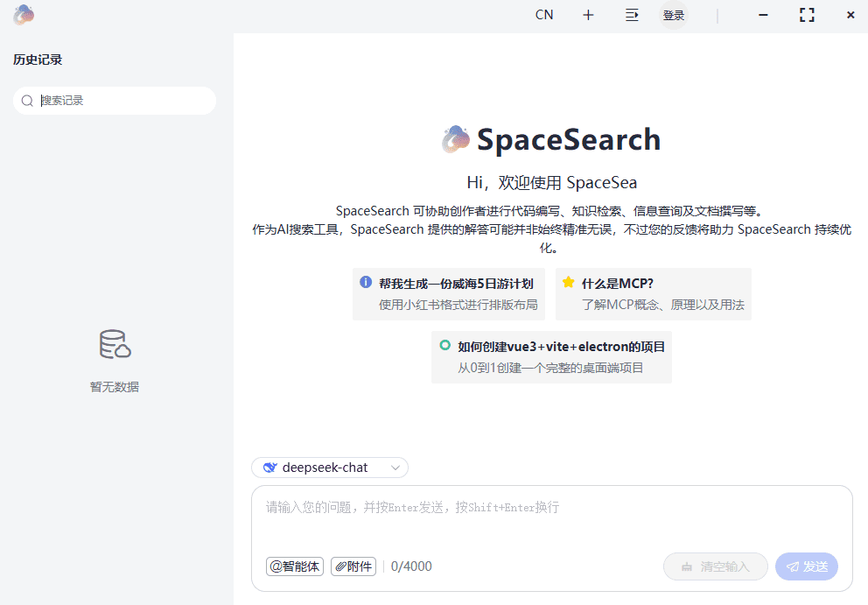Image resolution: width=868 pixels, height=605 pixels.
Task: Toggle interface language via the CN switch
Action: coord(543,15)
